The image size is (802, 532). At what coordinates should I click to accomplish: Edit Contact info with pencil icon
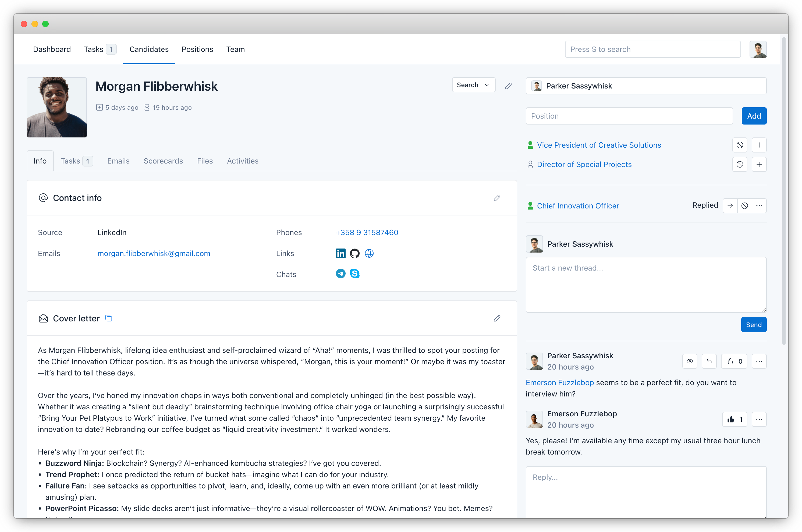(497, 198)
